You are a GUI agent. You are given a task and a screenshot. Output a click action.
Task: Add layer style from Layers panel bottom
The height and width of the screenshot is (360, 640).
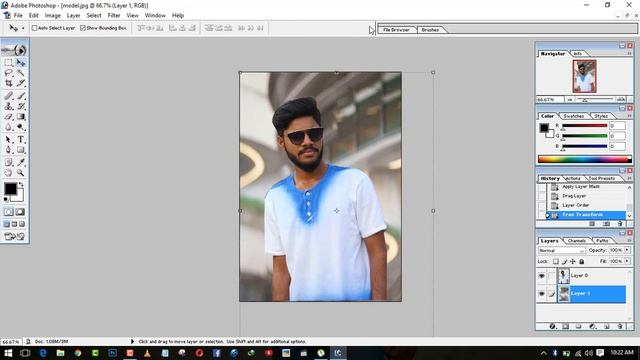pyautogui.click(x=552, y=326)
